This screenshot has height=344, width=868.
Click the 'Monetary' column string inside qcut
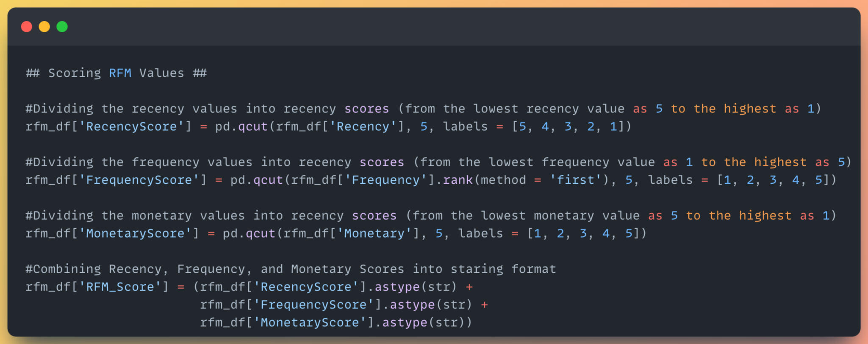[374, 233]
